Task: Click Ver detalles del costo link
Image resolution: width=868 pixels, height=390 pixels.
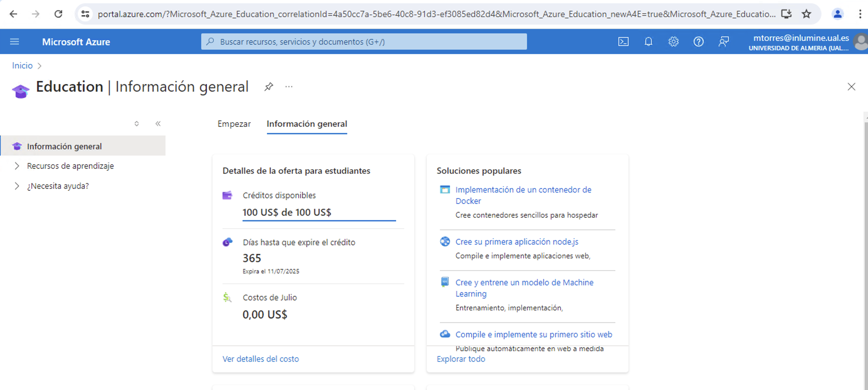Action: click(260, 359)
